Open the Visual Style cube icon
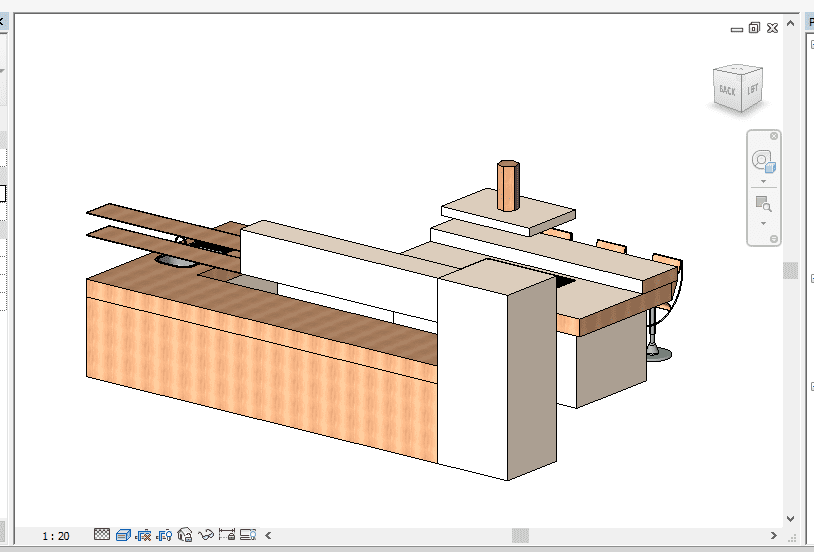This screenshot has height=552, width=814. point(123,535)
